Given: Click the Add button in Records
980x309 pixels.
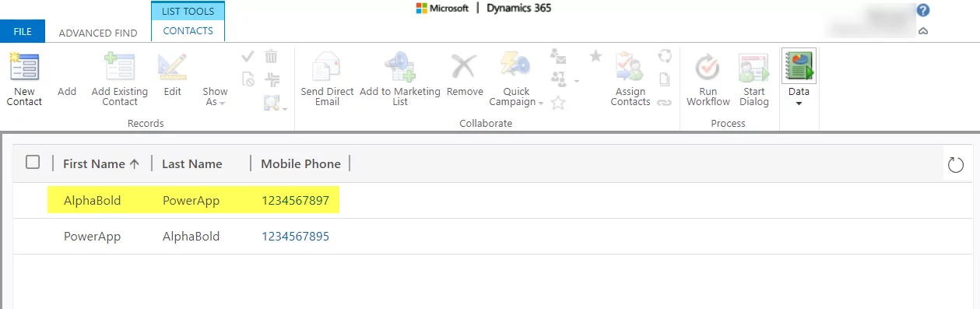Looking at the screenshot, I should (x=67, y=91).
